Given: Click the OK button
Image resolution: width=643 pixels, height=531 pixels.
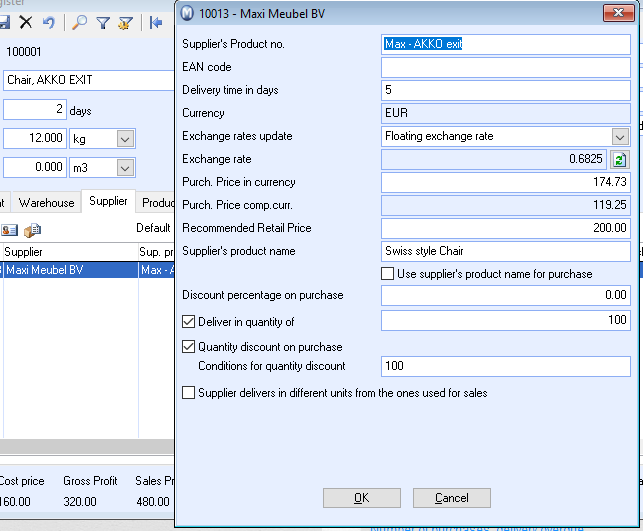Looking at the screenshot, I should pos(362,498).
